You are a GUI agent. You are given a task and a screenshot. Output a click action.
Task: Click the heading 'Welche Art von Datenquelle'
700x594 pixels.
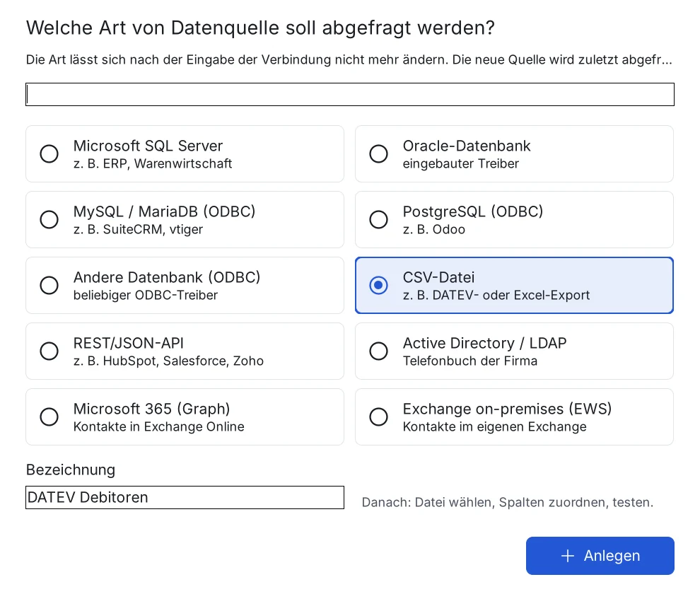tap(260, 28)
